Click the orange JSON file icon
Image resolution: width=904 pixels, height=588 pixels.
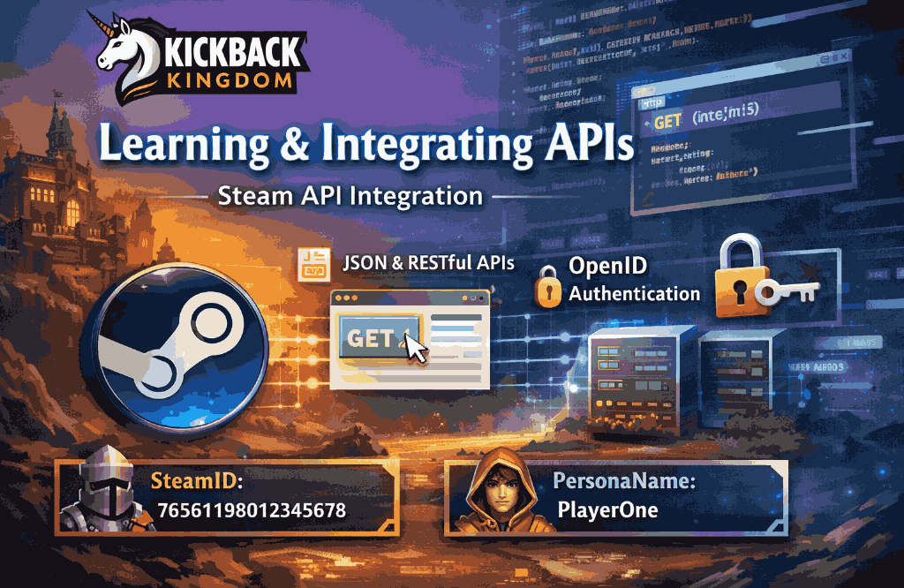[x=312, y=265]
